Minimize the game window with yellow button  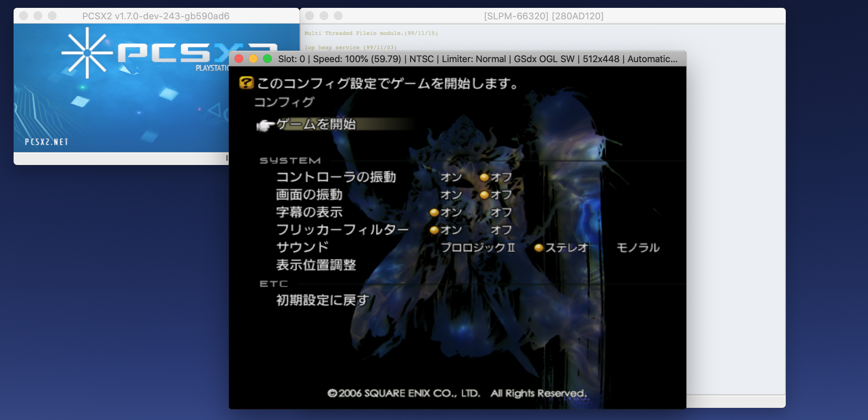253,59
